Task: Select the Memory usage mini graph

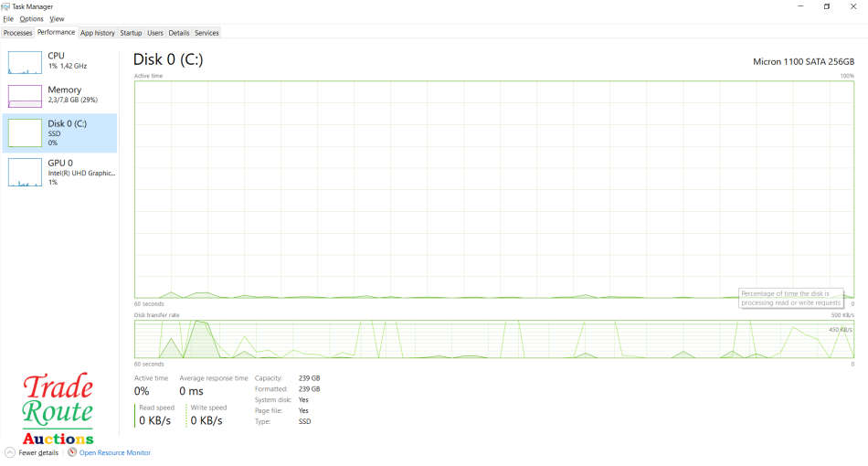Action: (x=26, y=96)
